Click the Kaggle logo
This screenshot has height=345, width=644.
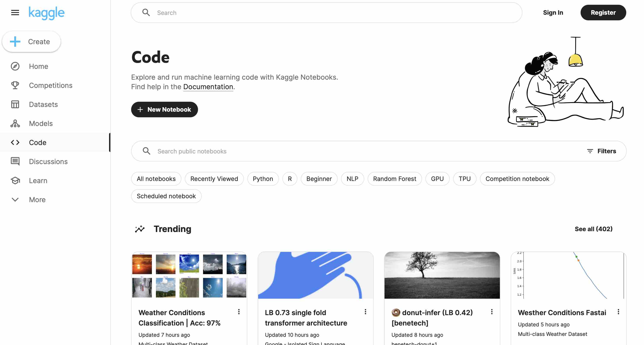[47, 13]
